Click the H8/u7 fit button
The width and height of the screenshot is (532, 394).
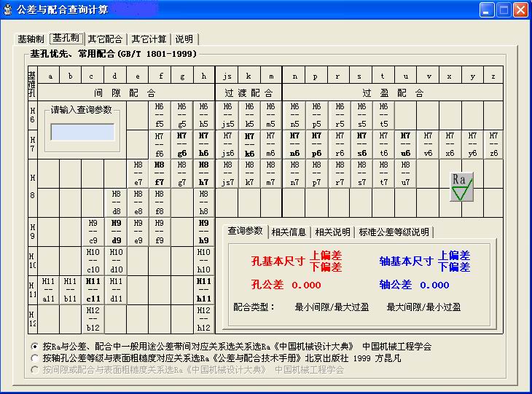[405, 173]
